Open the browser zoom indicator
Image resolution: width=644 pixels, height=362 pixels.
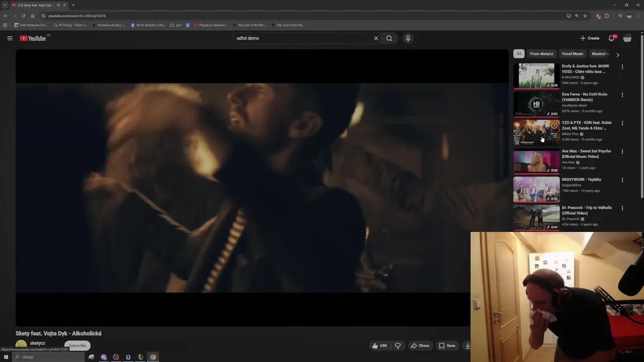click(x=577, y=16)
